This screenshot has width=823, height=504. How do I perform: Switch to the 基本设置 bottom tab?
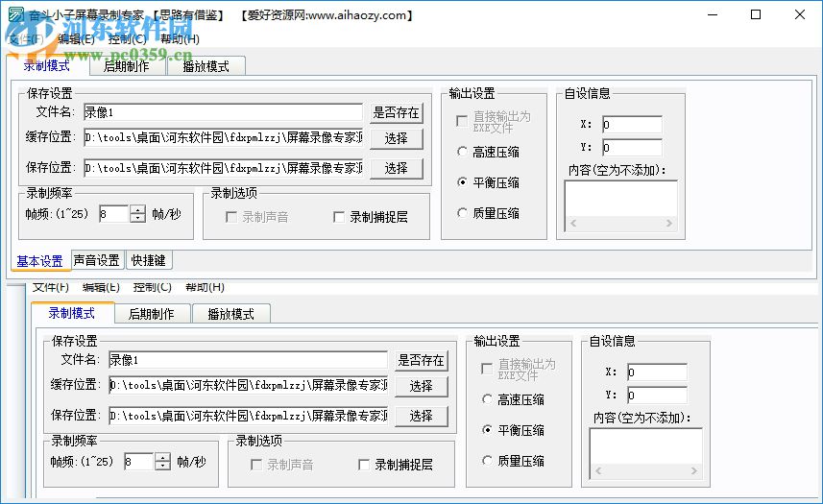pyautogui.click(x=40, y=261)
